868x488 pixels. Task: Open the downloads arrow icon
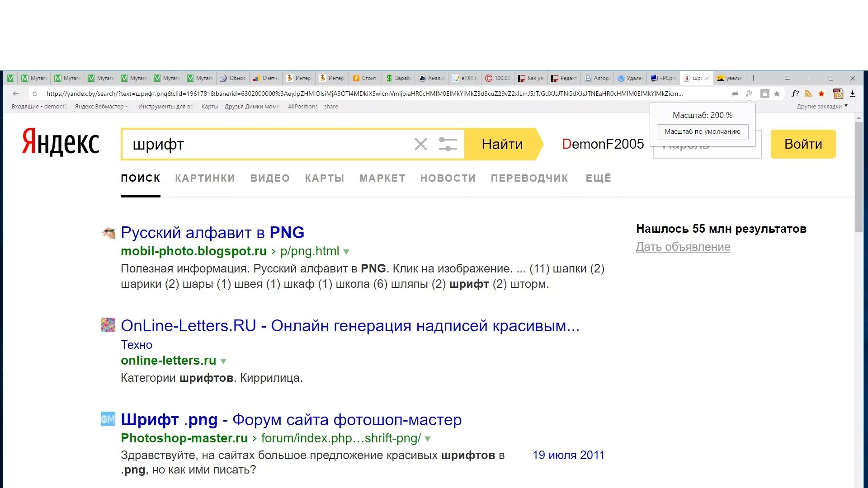pos(853,94)
